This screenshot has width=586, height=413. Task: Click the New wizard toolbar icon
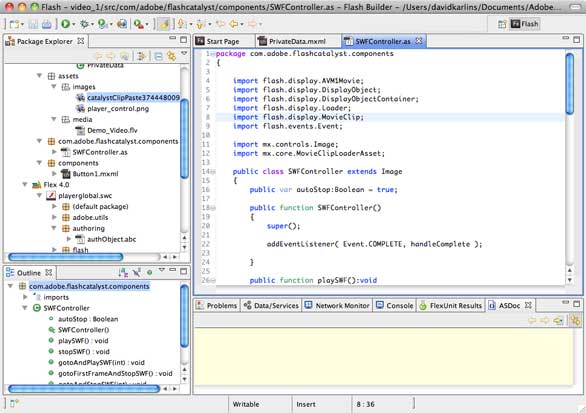click(x=14, y=24)
